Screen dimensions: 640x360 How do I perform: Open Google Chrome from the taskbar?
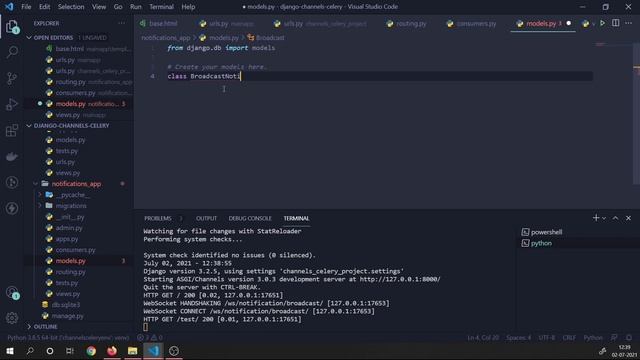[91, 351]
